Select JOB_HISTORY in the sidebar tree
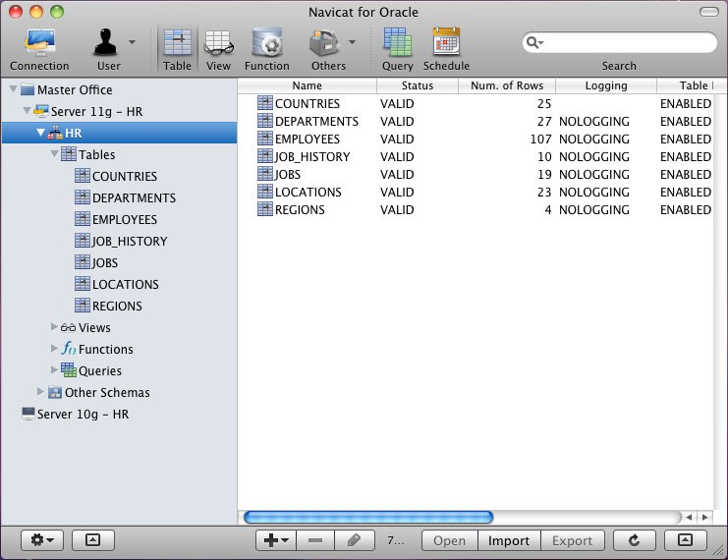Viewport: 728px width, 560px height. 130,242
